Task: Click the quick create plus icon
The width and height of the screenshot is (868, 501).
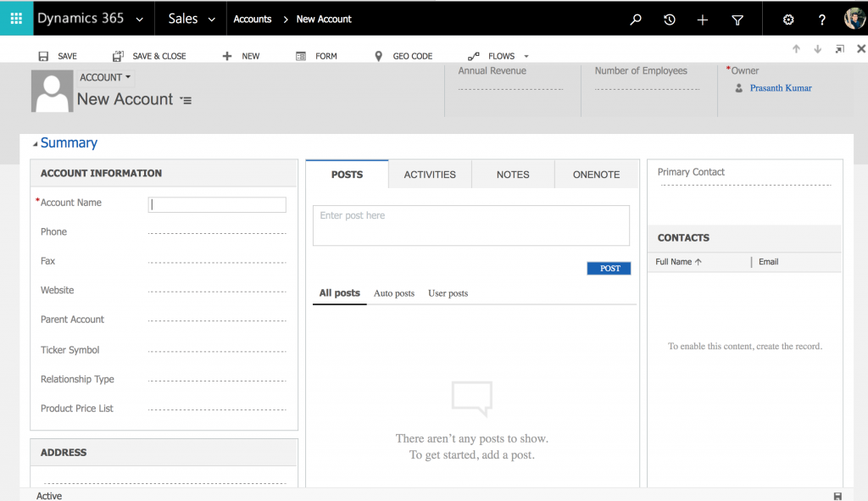Action: (x=702, y=18)
